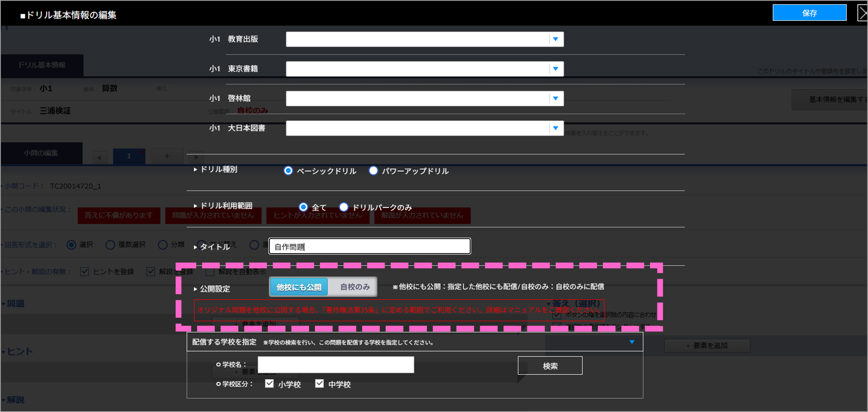Viewport: 868px width, 412px height.
Task: Click the ドリル種別 triangle marker
Action: (195, 169)
